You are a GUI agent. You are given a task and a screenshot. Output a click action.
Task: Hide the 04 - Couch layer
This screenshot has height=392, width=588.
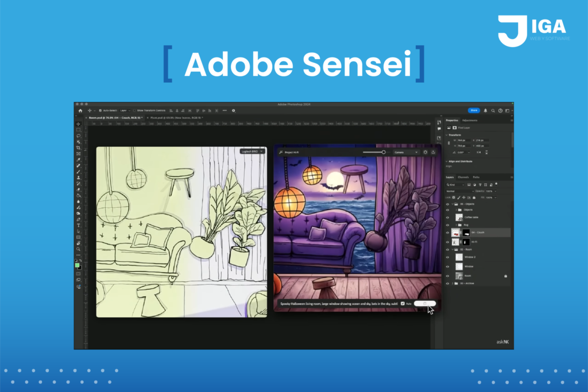click(x=447, y=232)
